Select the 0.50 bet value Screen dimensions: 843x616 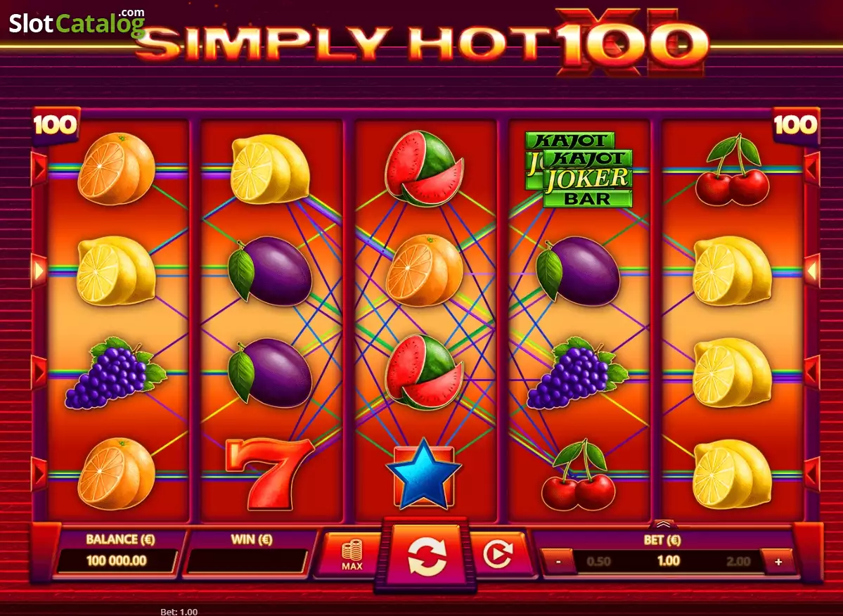click(598, 562)
